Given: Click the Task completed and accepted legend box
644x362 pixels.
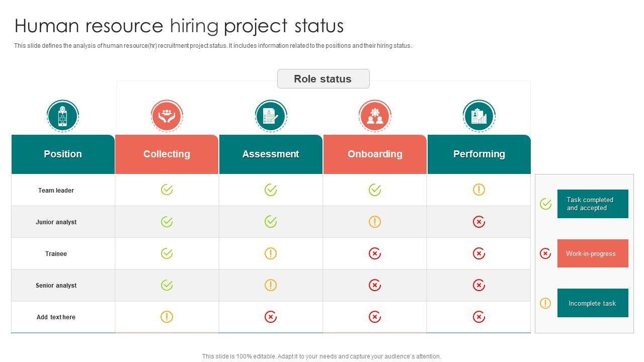Looking at the screenshot, I should [593, 204].
